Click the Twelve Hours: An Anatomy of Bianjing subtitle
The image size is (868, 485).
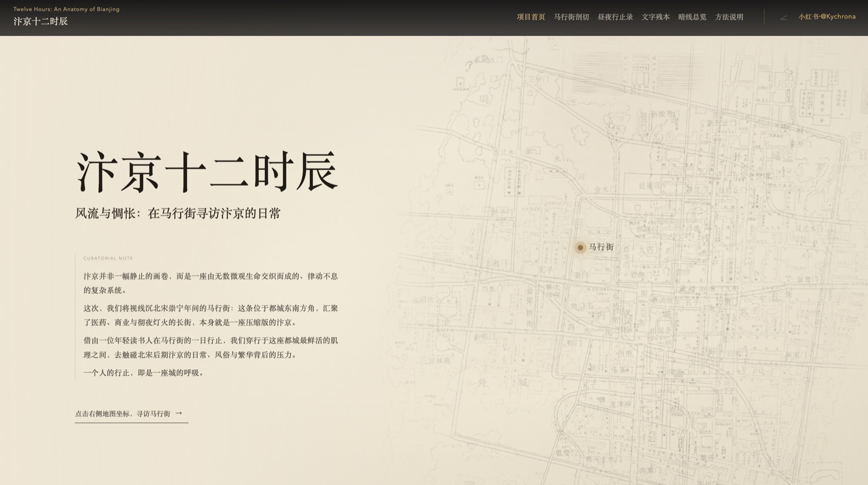point(66,9)
